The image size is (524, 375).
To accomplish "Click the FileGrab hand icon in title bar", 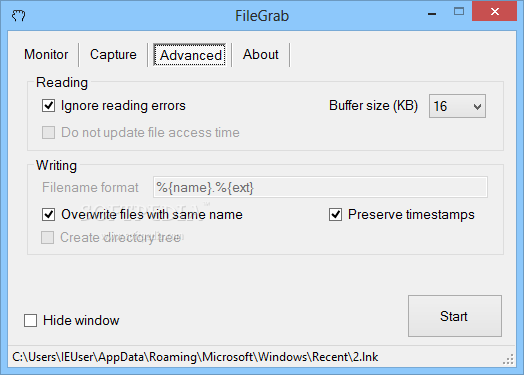I will pyautogui.click(x=18, y=16).
